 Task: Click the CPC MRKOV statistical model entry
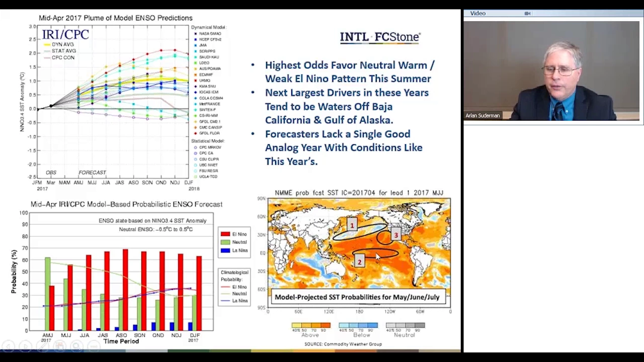207,147
